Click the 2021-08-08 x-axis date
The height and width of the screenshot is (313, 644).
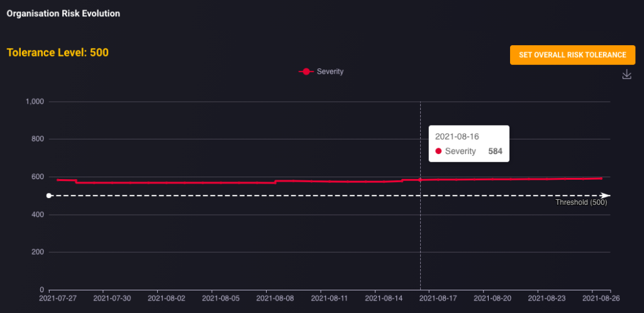click(275, 299)
